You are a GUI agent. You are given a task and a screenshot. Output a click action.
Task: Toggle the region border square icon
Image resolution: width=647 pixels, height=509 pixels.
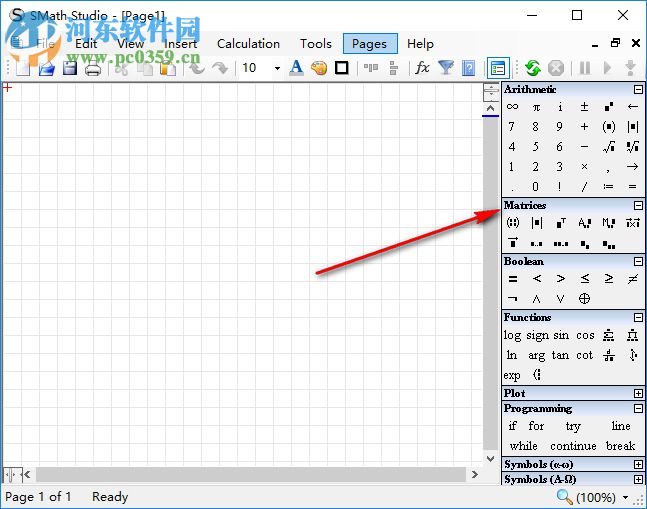(x=342, y=68)
